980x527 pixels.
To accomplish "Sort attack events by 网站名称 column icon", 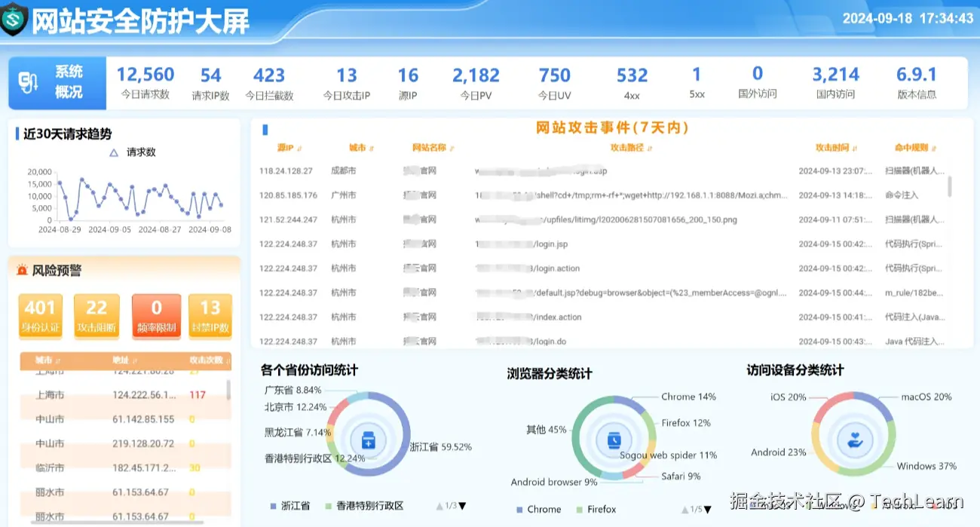I will (452, 149).
